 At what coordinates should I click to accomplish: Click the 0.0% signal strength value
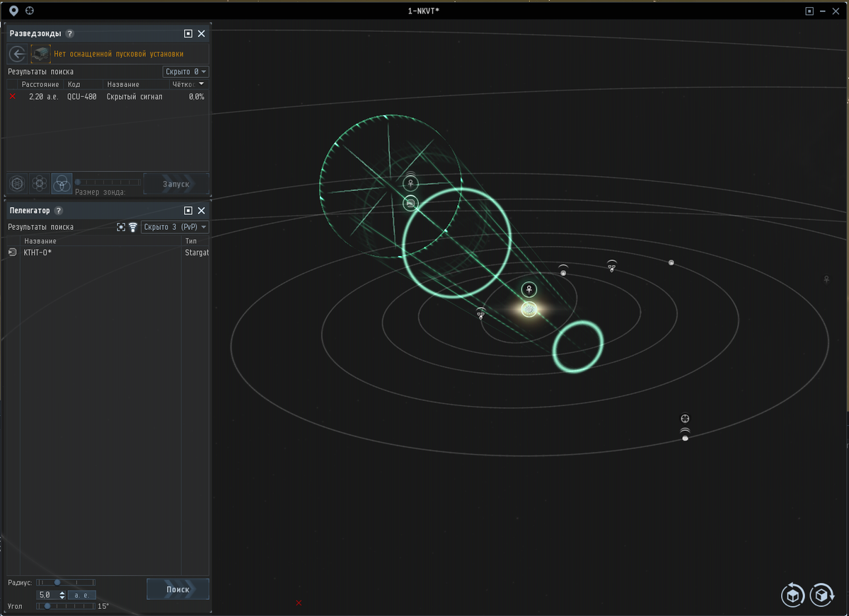[x=196, y=96]
